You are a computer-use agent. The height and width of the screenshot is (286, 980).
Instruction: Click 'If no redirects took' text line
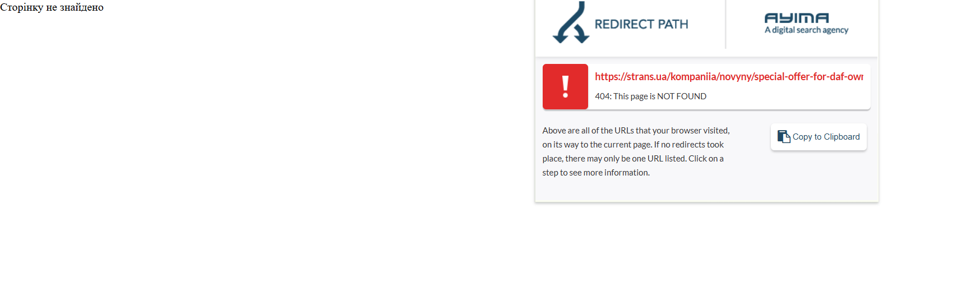point(688,145)
